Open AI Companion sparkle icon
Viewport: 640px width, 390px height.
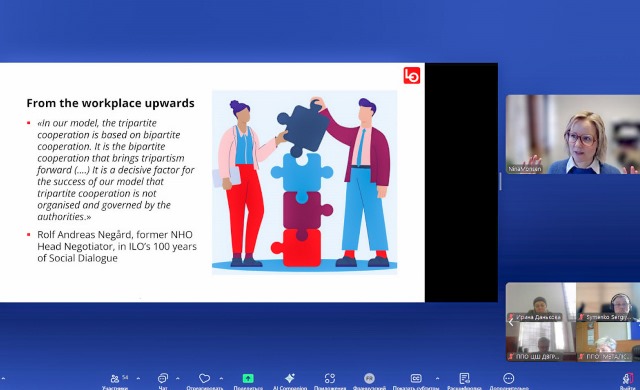pos(290,378)
